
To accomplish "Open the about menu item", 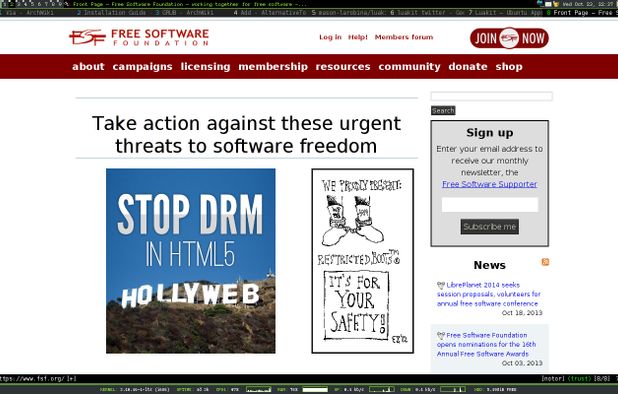I will [x=88, y=67].
